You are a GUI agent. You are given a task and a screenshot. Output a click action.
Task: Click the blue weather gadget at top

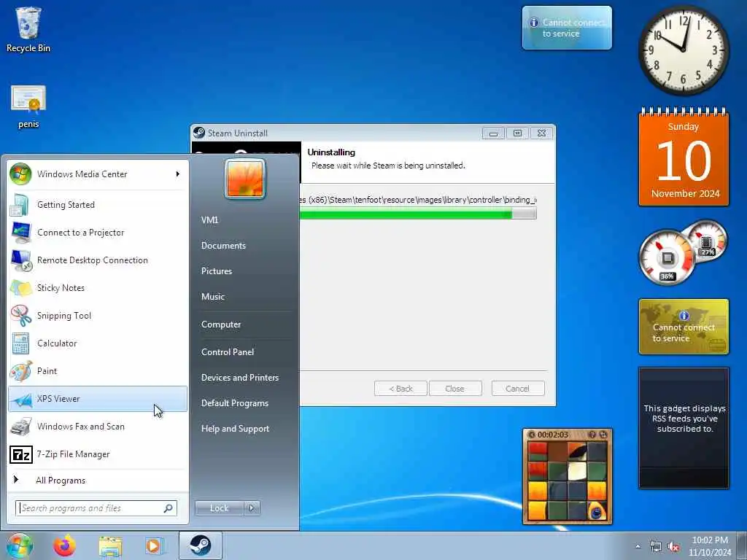click(567, 28)
